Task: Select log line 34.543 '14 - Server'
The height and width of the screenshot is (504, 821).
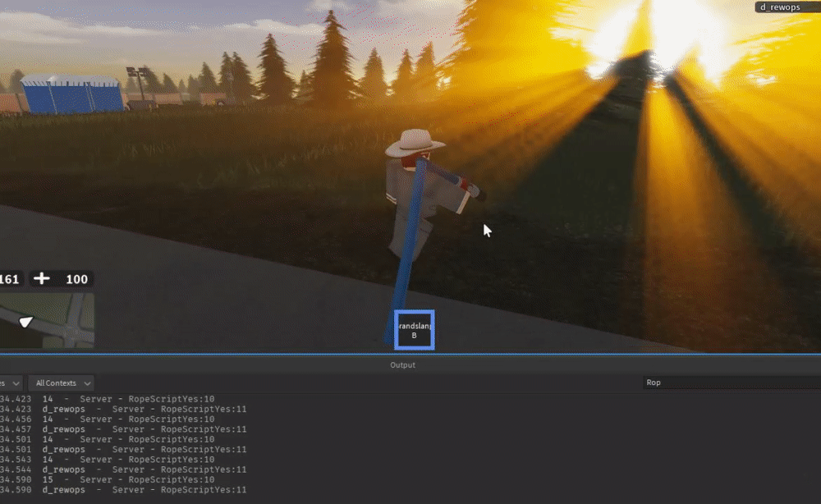Action: click(x=108, y=460)
